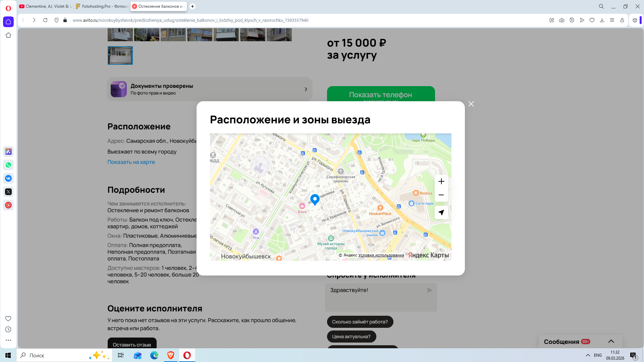This screenshot has width=644, height=362.
Task: Reload the current page
Action: (x=45, y=20)
